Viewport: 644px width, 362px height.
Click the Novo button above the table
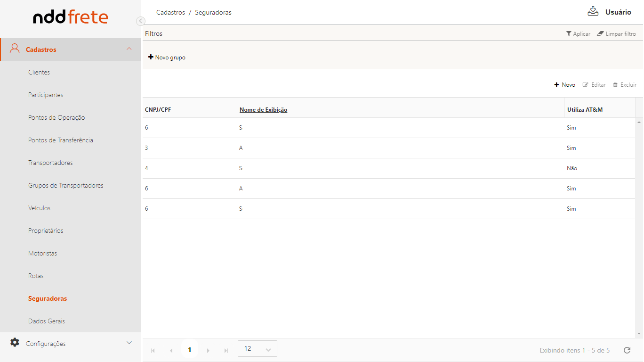pyautogui.click(x=565, y=85)
